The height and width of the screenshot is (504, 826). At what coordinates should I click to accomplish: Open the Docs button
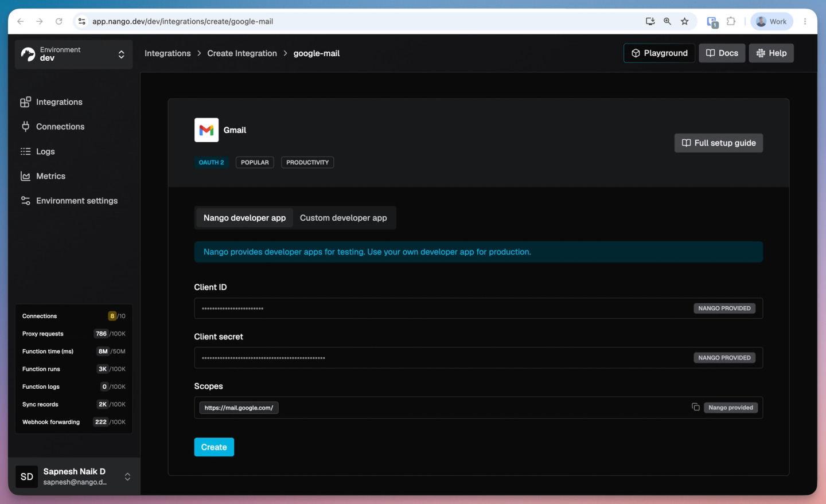pos(722,53)
